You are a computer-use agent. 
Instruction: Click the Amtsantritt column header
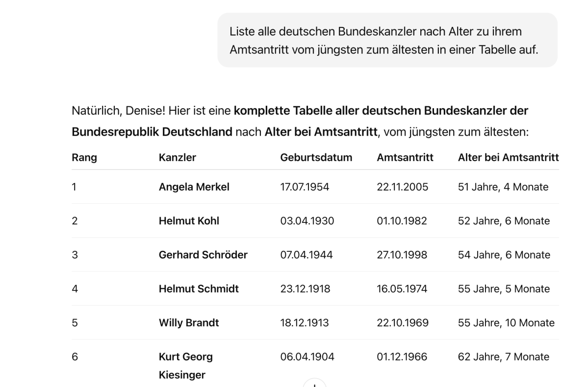[405, 157]
